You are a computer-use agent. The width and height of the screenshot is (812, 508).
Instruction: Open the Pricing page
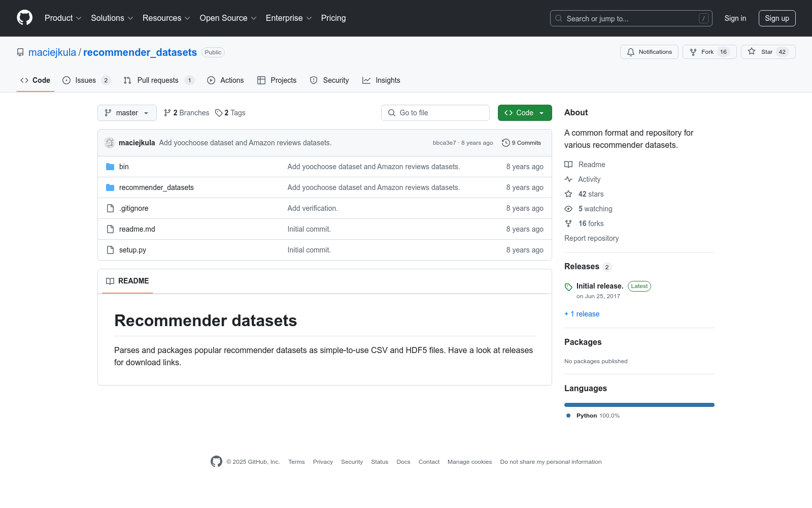333,18
